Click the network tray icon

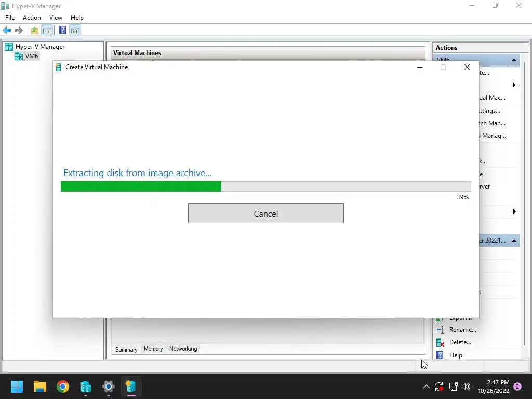pos(453,387)
